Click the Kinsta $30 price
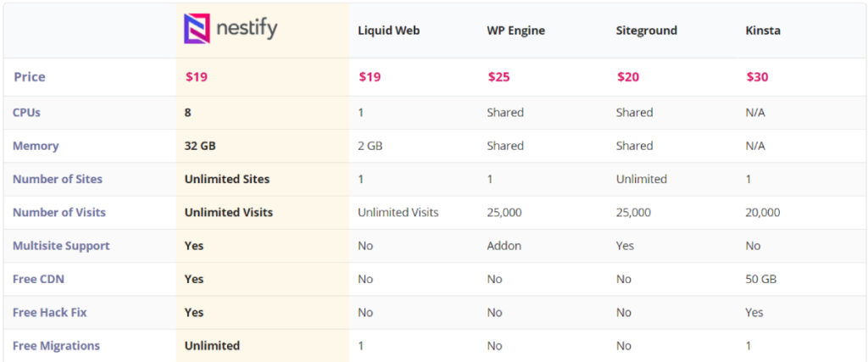This screenshot has height=362, width=868. point(757,77)
